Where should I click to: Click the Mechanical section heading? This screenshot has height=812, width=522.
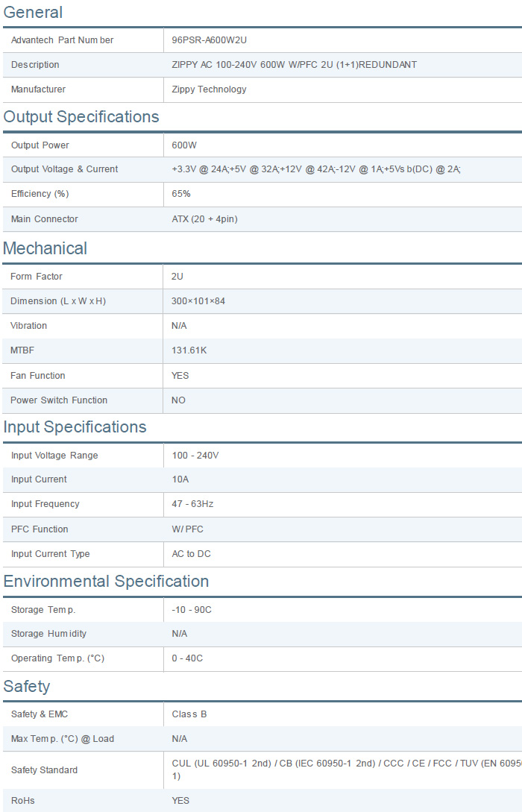coord(45,248)
